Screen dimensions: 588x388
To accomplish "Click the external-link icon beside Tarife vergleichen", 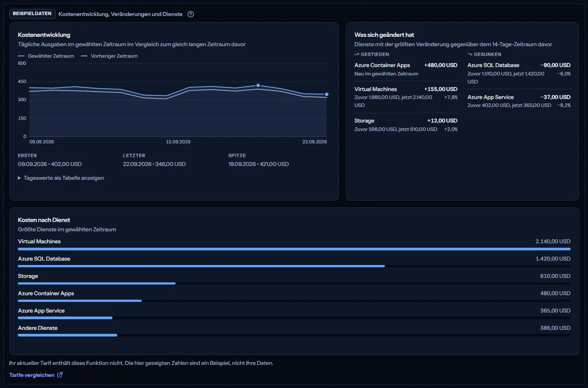I will pyautogui.click(x=60, y=375).
